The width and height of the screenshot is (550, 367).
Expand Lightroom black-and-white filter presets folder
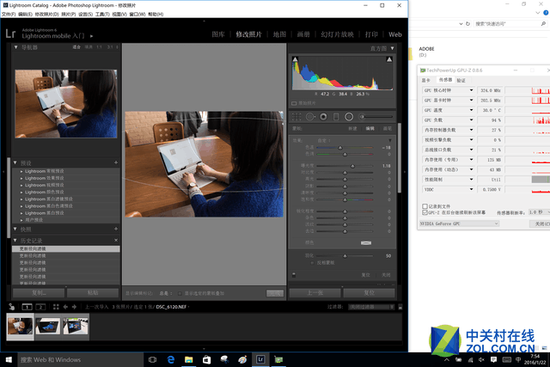[21, 199]
